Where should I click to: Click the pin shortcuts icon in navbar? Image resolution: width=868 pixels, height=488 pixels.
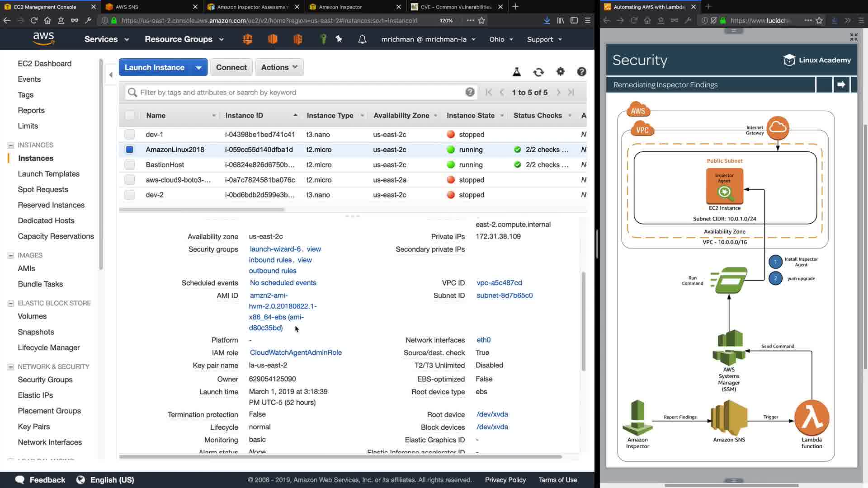pyautogui.click(x=339, y=39)
